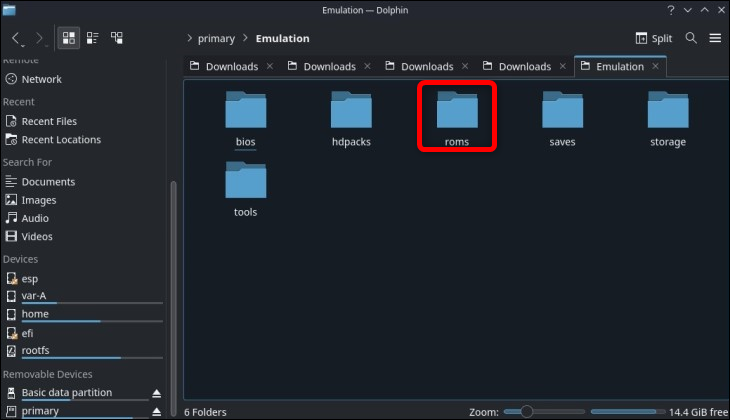Viewport: 730px width, 420px height.
Task: Click the zoom slider in status bar
Action: pos(540,411)
